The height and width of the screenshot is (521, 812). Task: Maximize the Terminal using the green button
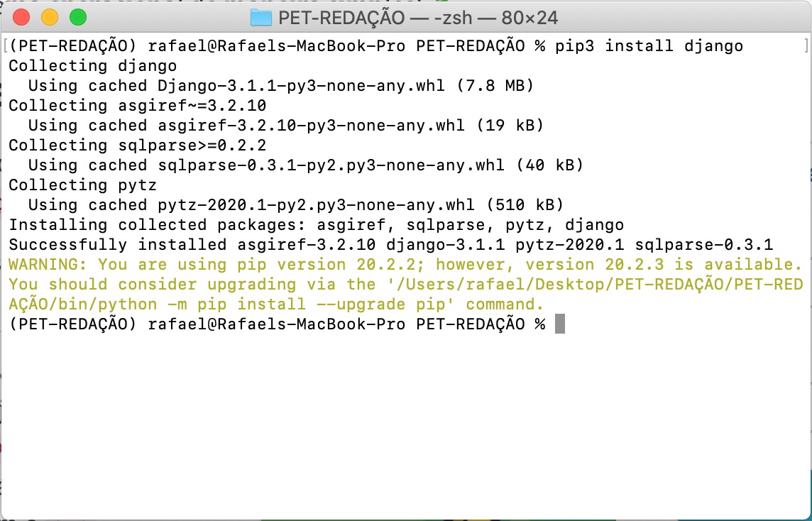[x=77, y=17]
